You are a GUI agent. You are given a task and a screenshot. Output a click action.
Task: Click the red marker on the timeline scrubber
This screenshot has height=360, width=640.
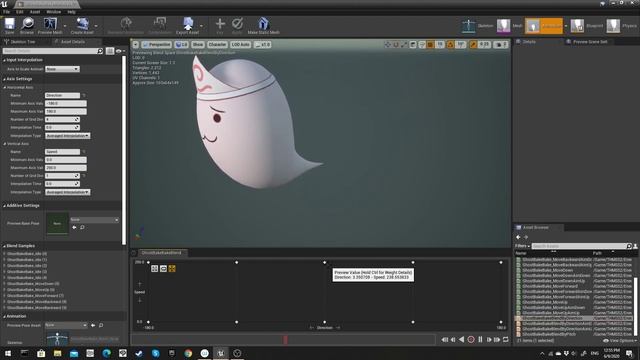(x=285, y=339)
